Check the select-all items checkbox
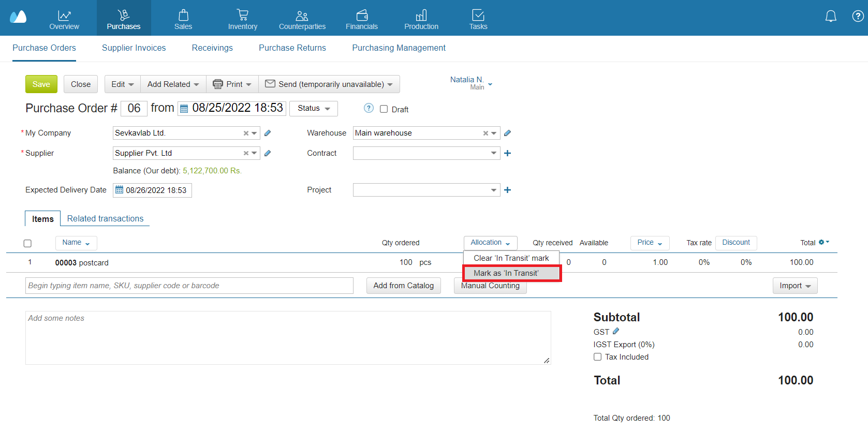This screenshot has width=868, height=431. click(27, 243)
